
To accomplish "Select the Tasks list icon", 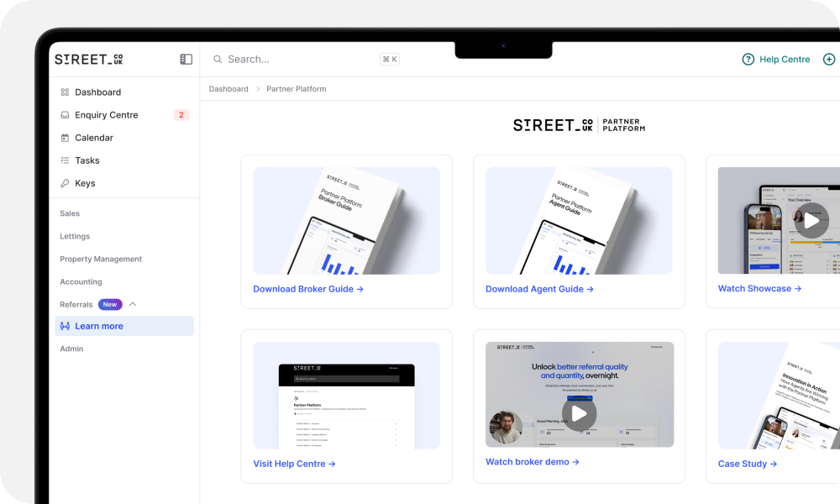I will click(x=64, y=160).
